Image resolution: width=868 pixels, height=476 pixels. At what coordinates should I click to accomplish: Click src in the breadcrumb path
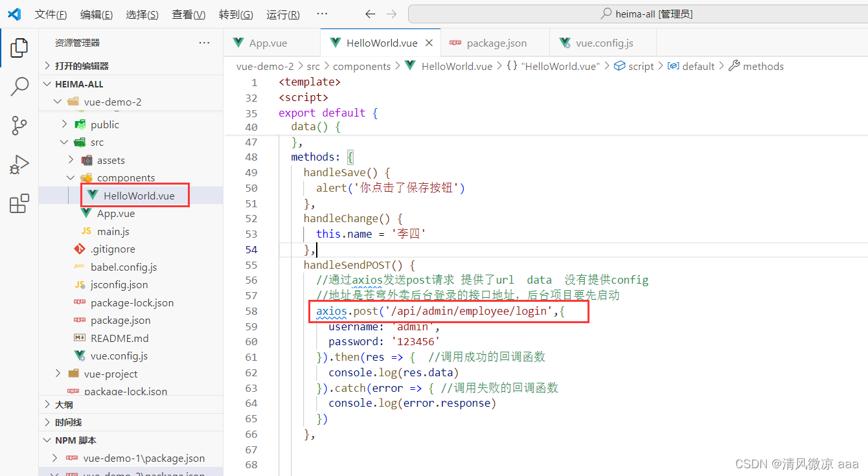(x=314, y=66)
